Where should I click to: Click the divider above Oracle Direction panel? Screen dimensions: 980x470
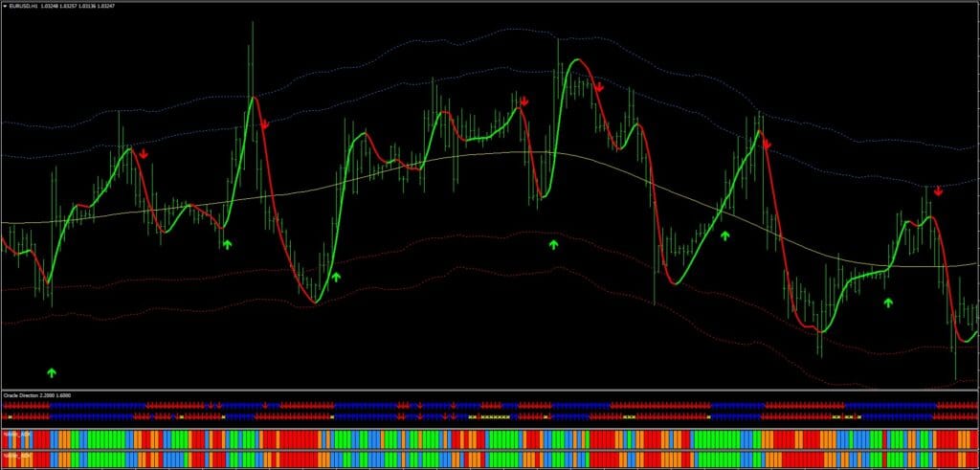490,391
